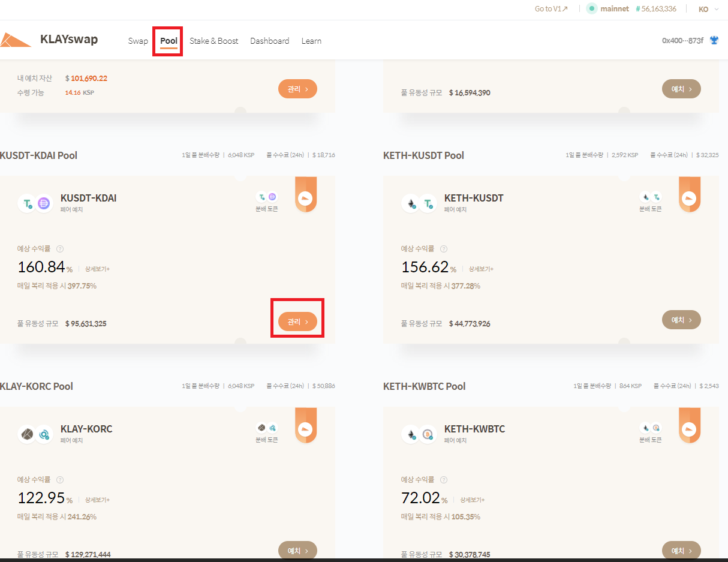Follow the Go to V1 link
Image resolution: width=728 pixels, height=562 pixels.
[551, 9]
